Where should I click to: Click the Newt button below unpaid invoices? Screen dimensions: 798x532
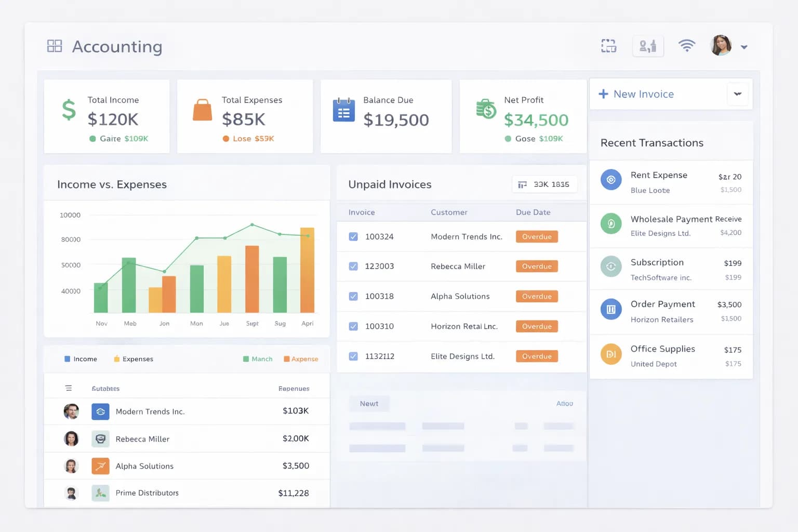tap(369, 403)
